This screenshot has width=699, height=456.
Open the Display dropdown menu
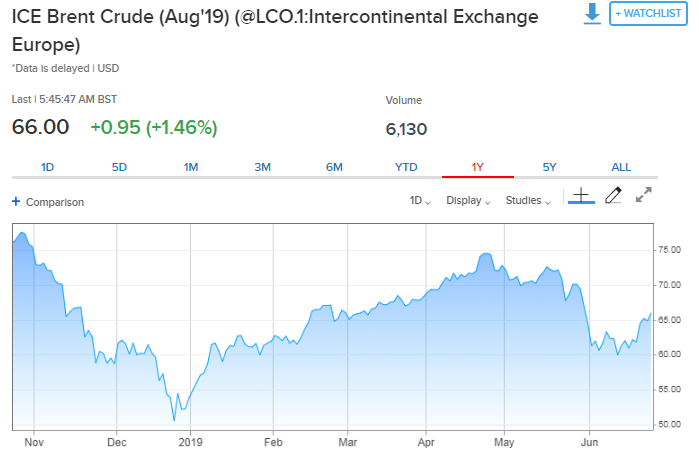(x=468, y=200)
